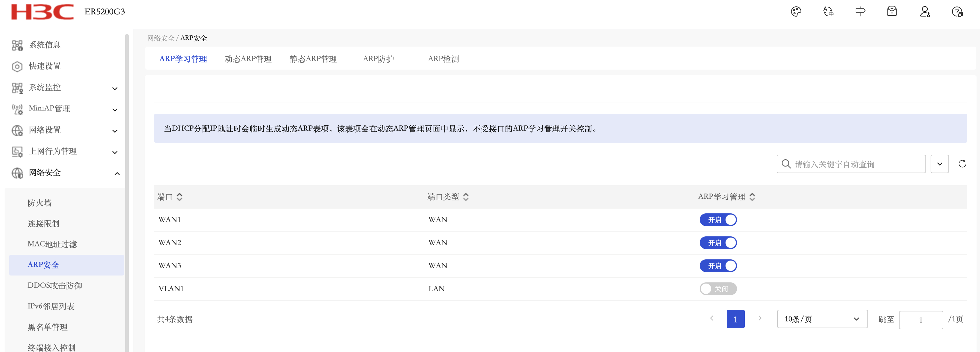Open the theme palette icon

coord(796,12)
